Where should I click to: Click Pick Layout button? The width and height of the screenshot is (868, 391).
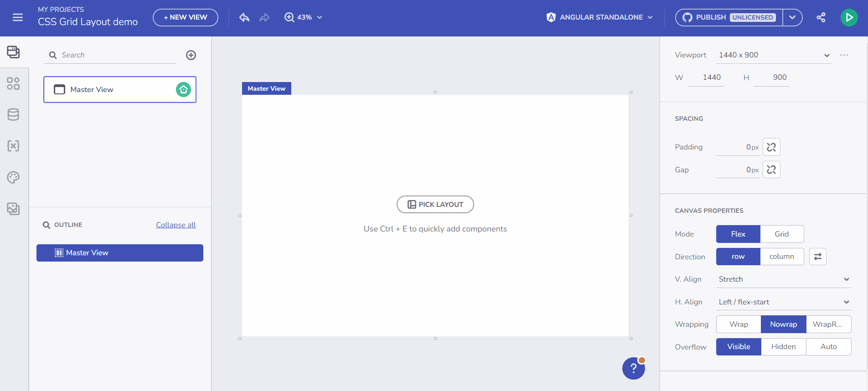click(435, 205)
